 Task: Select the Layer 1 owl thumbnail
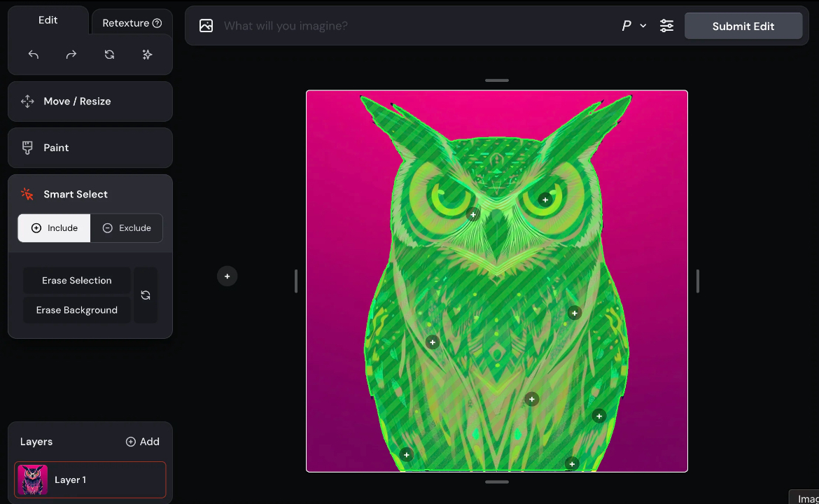(33, 480)
